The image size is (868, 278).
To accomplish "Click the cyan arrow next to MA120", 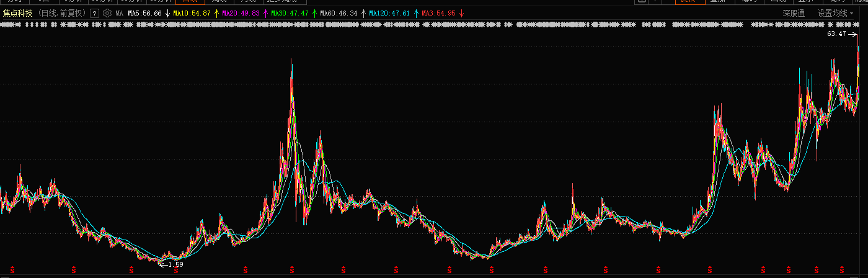I will point(415,13).
